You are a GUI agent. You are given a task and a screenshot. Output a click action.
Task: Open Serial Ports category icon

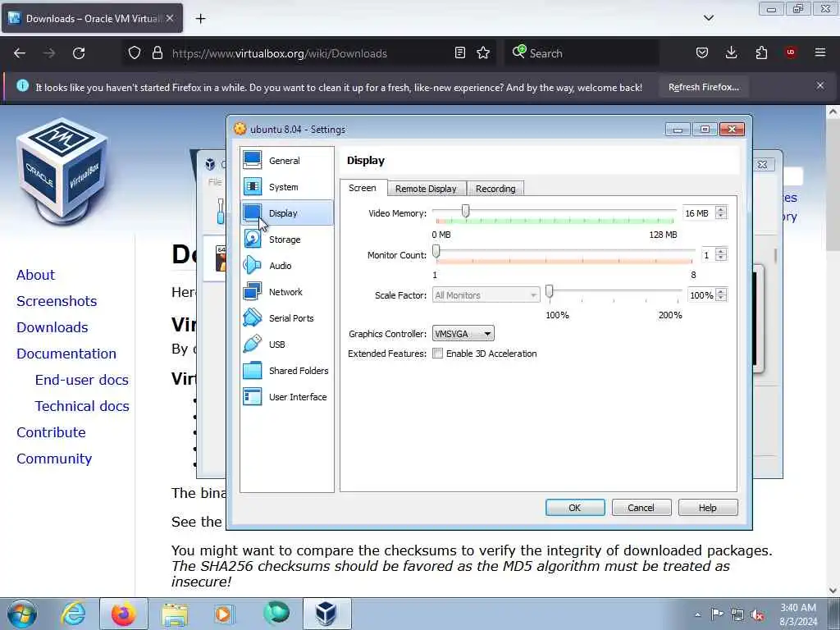253,317
